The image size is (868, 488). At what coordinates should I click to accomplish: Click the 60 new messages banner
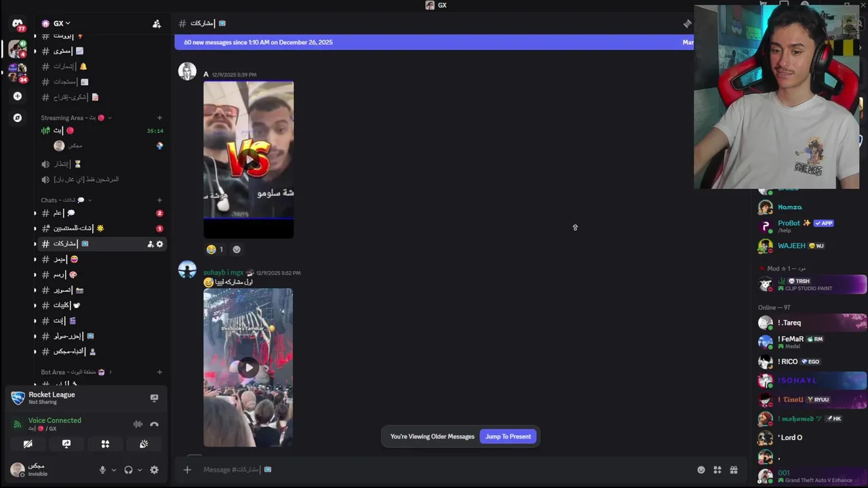pos(434,42)
